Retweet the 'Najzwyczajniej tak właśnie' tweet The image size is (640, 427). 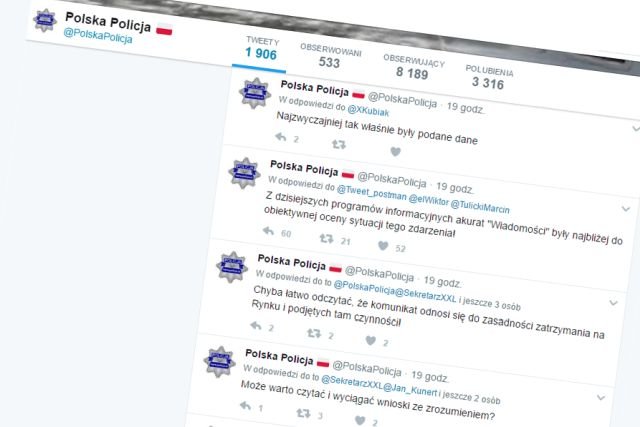[x=339, y=144]
